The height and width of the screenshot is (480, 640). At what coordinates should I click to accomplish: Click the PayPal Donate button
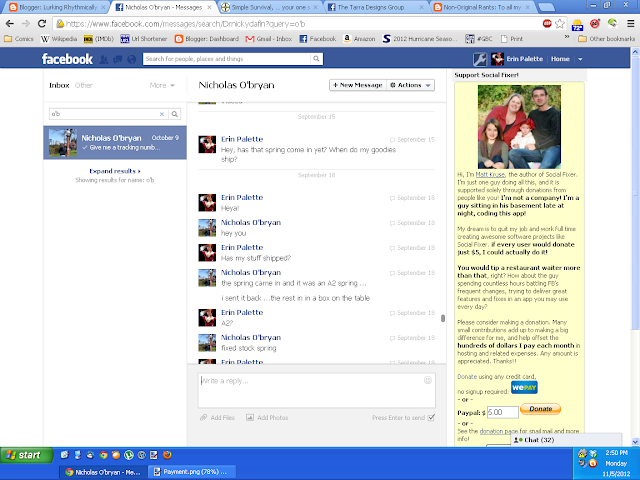point(540,409)
